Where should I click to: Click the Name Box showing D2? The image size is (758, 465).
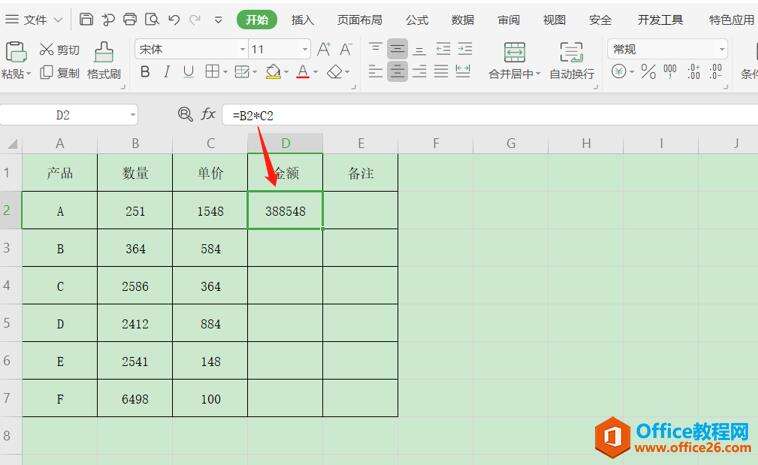(x=63, y=115)
